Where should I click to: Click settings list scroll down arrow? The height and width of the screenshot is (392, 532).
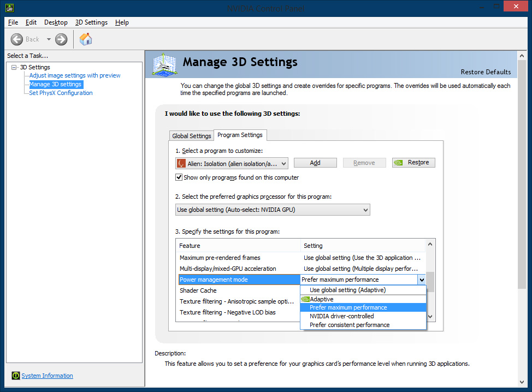tap(430, 316)
